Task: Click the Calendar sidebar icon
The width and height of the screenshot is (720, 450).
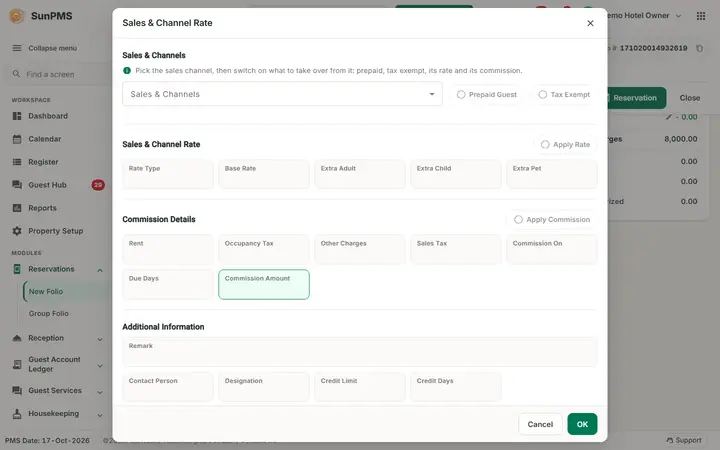Action: click(x=17, y=139)
